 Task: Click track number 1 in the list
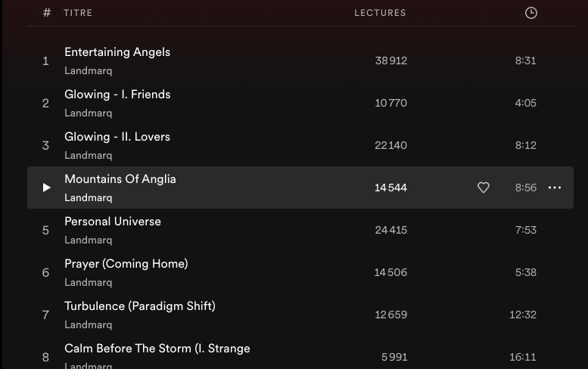pyautogui.click(x=45, y=60)
